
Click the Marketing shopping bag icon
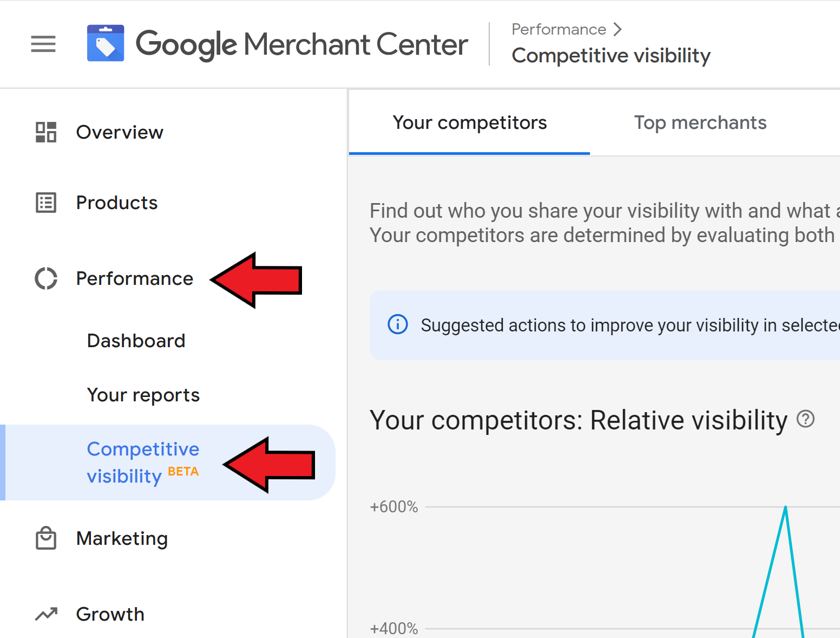[46, 538]
